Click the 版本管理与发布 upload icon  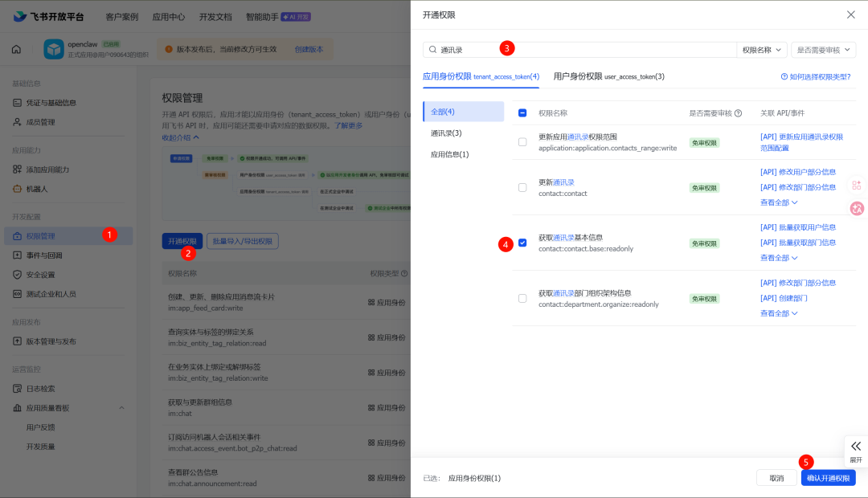point(17,341)
